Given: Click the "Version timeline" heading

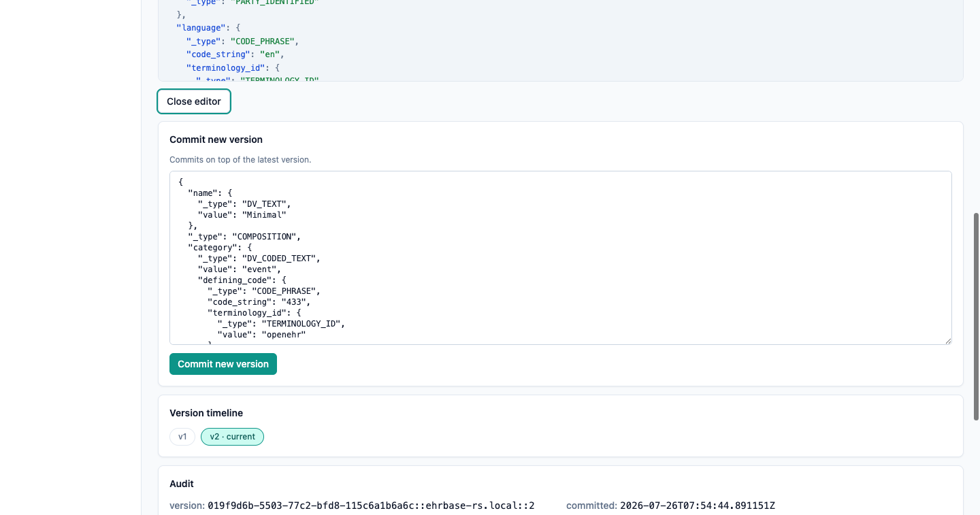Looking at the screenshot, I should (x=206, y=413).
